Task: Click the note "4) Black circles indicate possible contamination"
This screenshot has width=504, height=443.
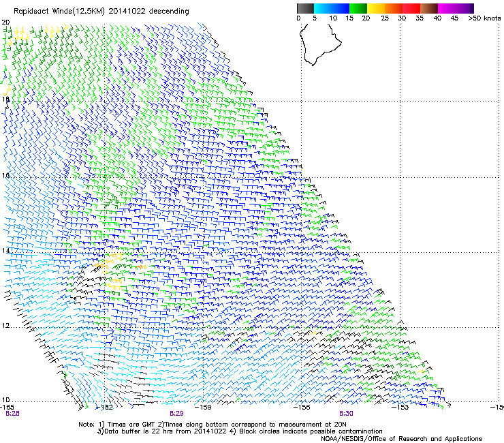Action: 306,431
